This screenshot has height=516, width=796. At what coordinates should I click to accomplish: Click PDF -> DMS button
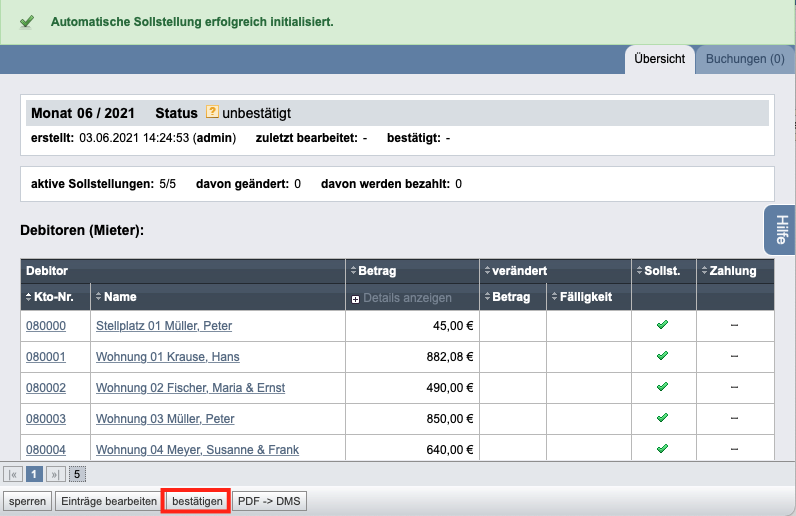pyautogui.click(x=269, y=501)
